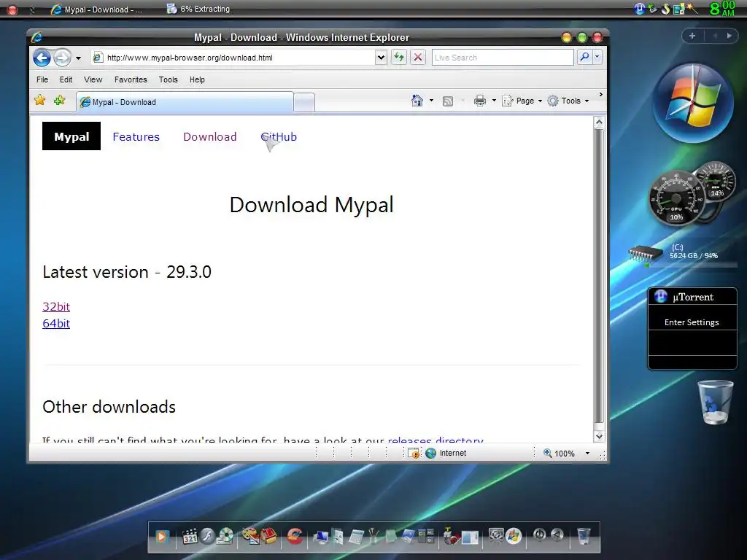Open the desktop Recycle Bin

tap(716, 402)
